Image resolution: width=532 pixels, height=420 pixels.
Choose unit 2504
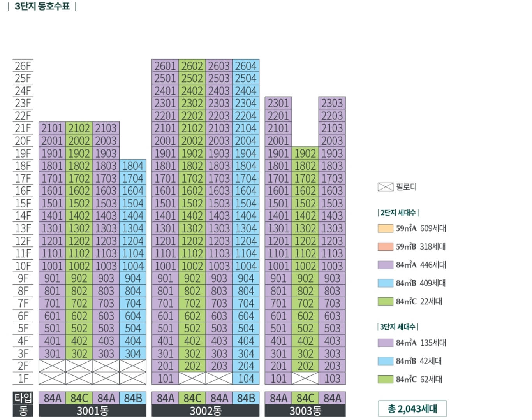pos(246,78)
